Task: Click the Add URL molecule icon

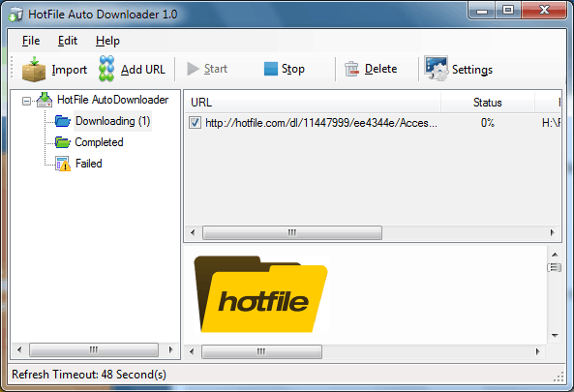Action: pos(106,69)
